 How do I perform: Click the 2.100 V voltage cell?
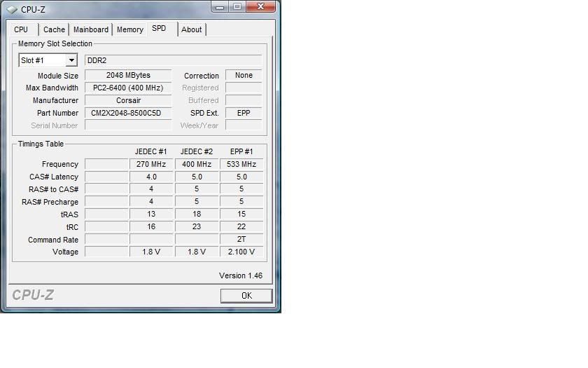(x=241, y=252)
